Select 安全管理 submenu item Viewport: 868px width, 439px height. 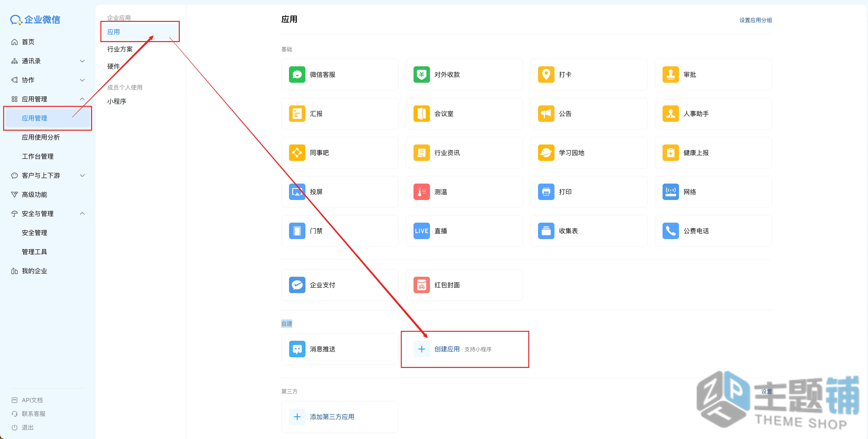pos(34,233)
